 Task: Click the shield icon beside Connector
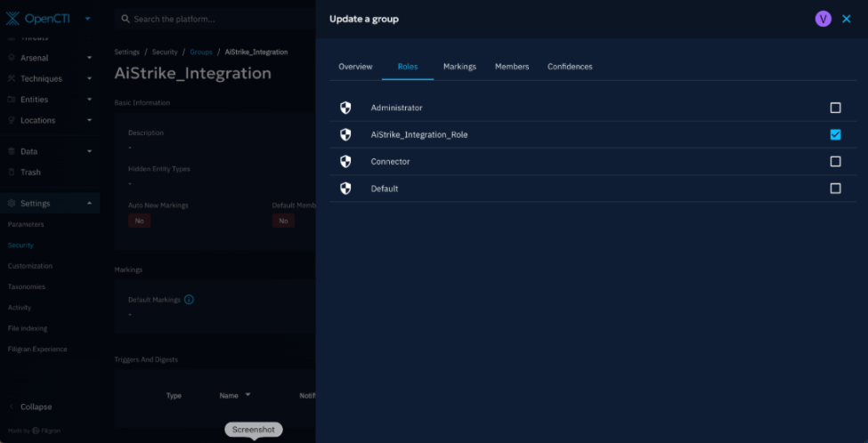click(x=345, y=162)
